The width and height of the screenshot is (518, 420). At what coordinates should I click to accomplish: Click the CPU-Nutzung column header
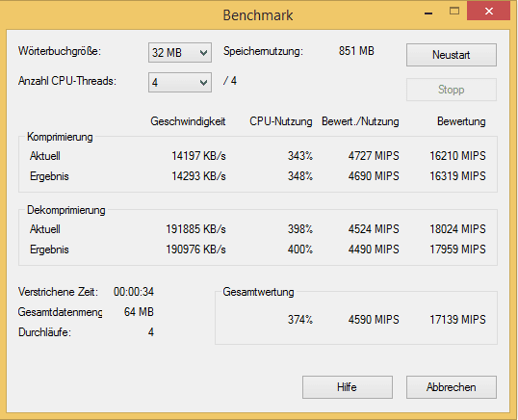point(281,121)
